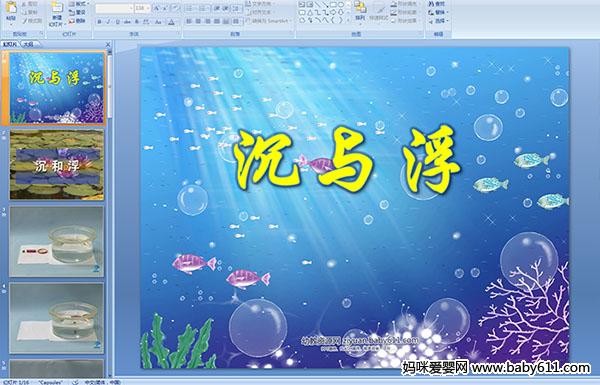Viewport: 600px width, 385px height.
Task: Select the Format Painter brush
Action: pyautogui.click(x=25, y=21)
